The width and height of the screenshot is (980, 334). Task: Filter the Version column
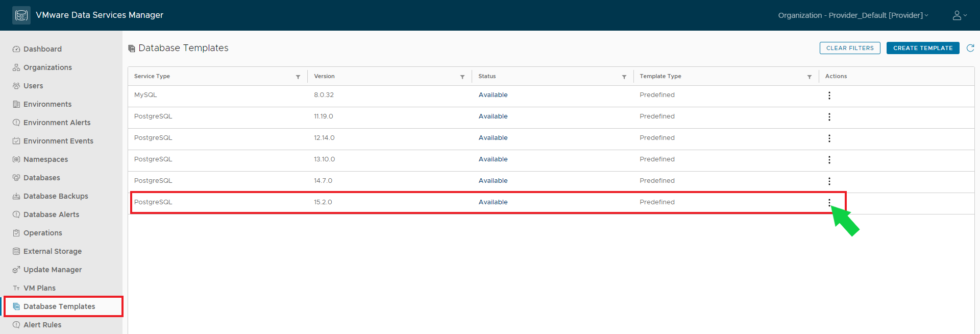462,77
